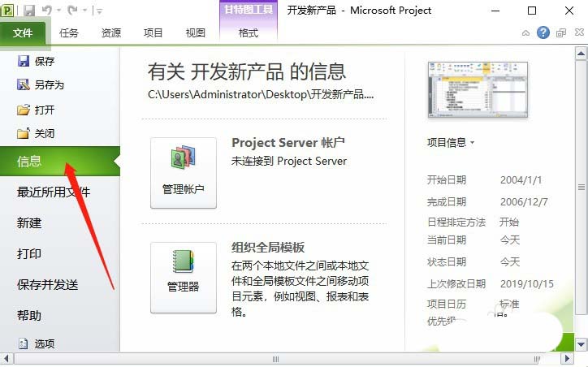This screenshot has width=588, height=367.
Task: Open the 新建 page
Action: pyautogui.click(x=29, y=223)
